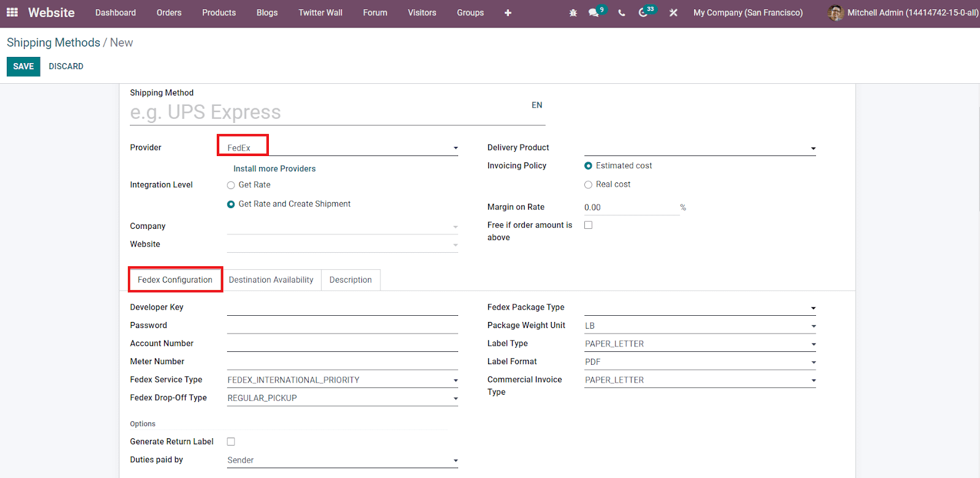980x478 pixels.
Task: Choose Estimated cost invoicing policy
Action: (588, 166)
